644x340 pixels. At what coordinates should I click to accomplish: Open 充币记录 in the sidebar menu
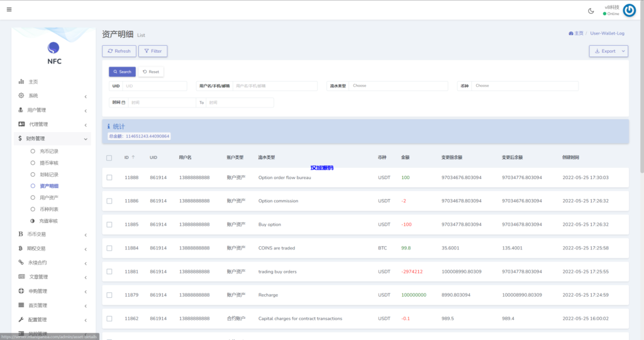tap(48, 151)
